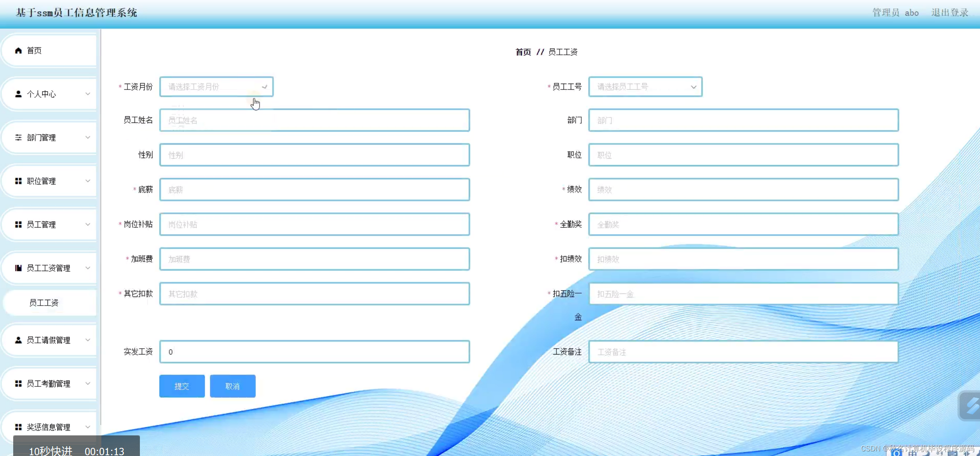Click the sliders icon beside 部门管理

coord(18,138)
